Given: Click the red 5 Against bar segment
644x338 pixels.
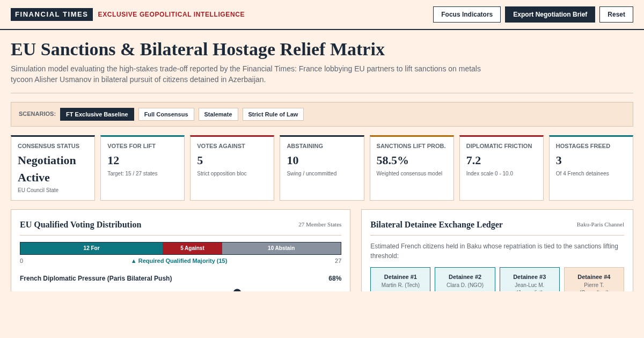Looking at the screenshot, I should tap(192, 248).
